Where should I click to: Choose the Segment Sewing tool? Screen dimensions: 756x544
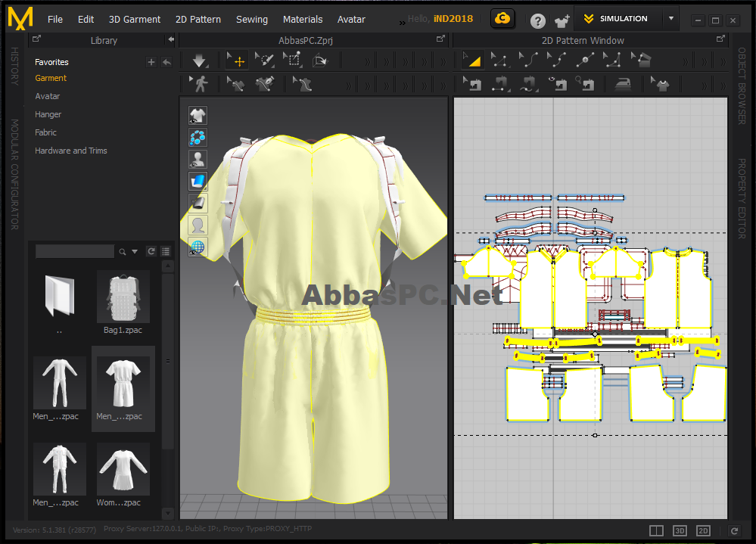[x=500, y=84]
